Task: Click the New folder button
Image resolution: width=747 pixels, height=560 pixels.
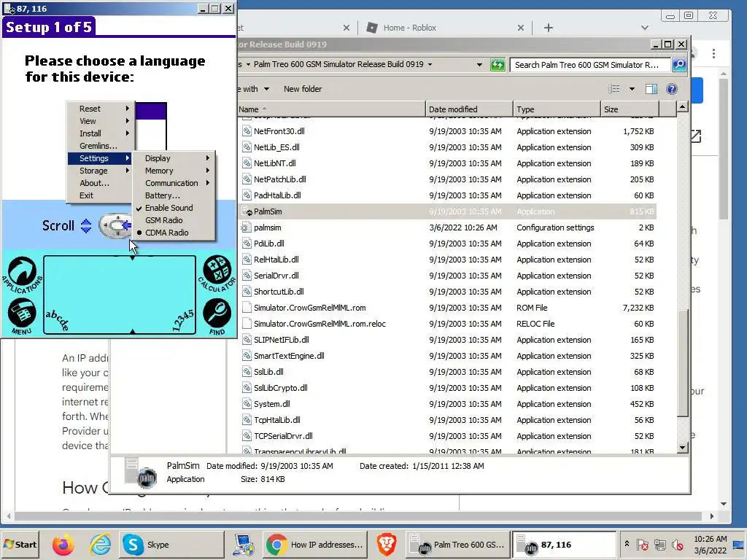Action: [x=303, y=89]
